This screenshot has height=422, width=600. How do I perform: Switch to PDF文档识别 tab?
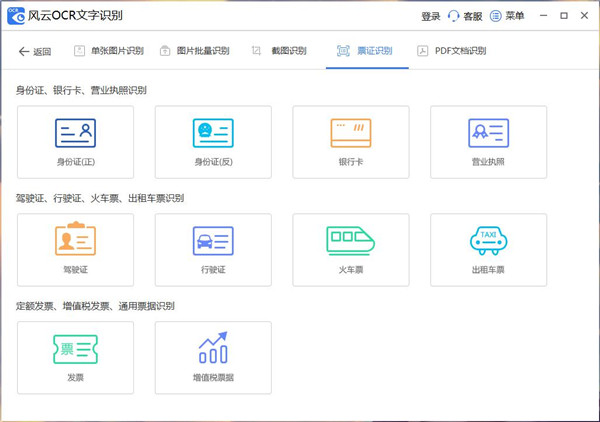pyautogui.click(x=452, y=51)
